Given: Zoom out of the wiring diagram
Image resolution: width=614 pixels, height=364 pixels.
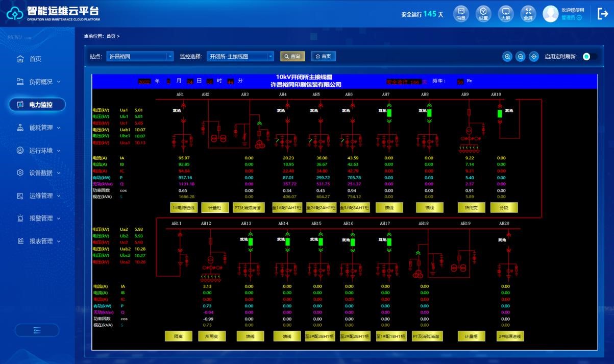Looking at the screenshot, I should coord(521,57).
